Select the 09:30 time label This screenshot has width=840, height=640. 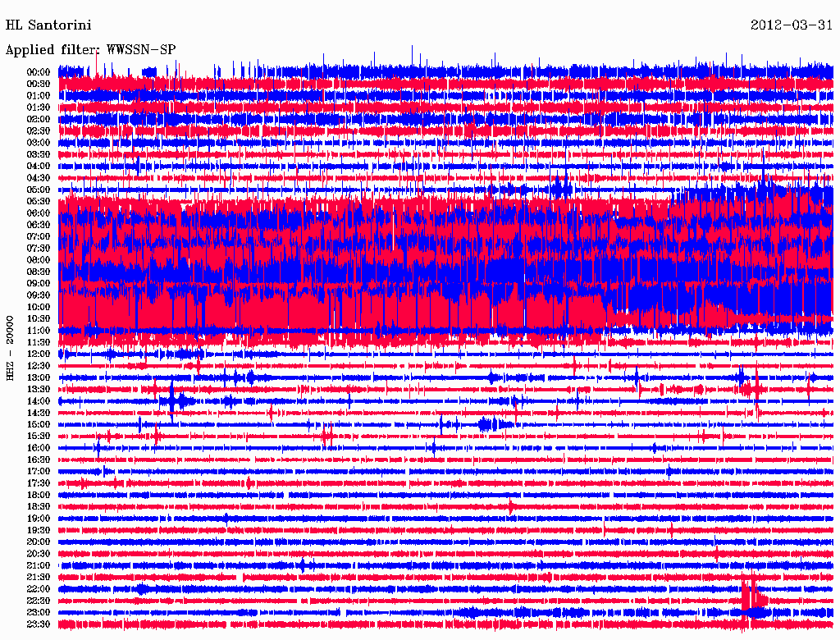point(39,295)
